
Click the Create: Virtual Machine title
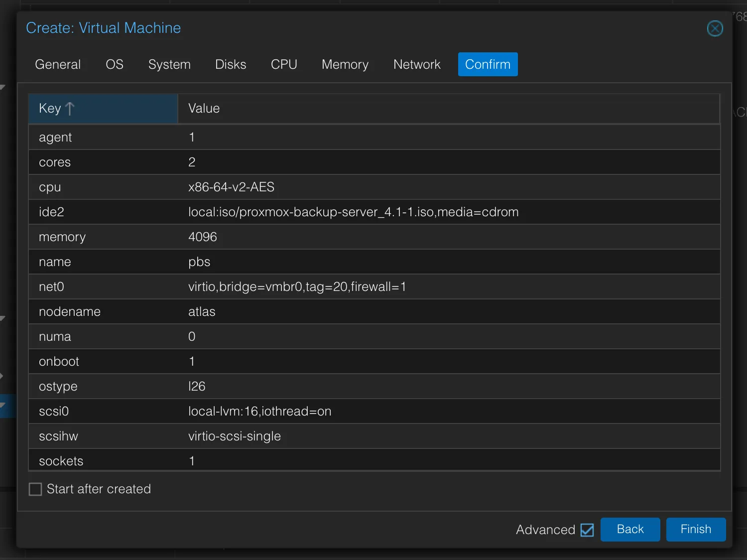[104, 28]
